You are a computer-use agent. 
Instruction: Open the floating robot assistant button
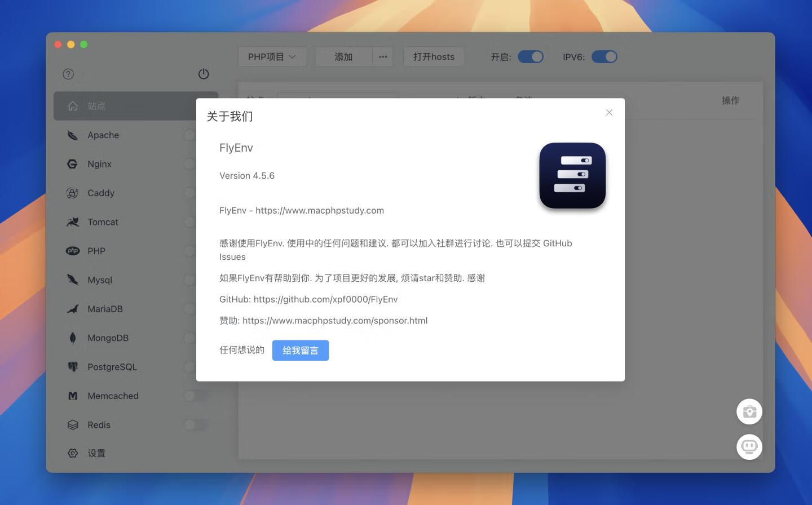tap(749, 447)
